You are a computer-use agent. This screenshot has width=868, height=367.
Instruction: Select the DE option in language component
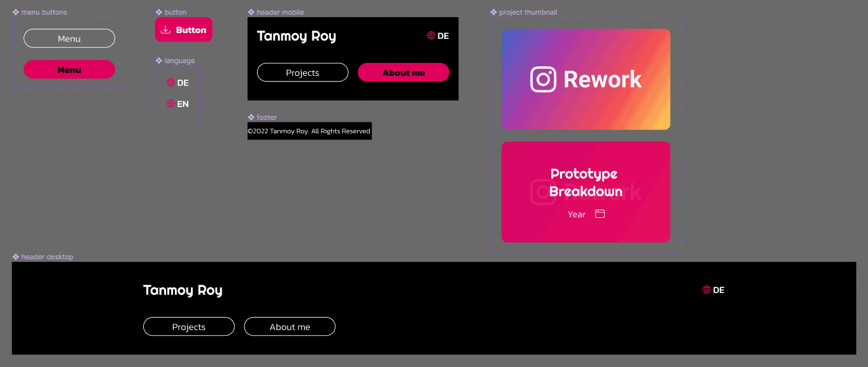pyautogui.click(x=178, y=83)
